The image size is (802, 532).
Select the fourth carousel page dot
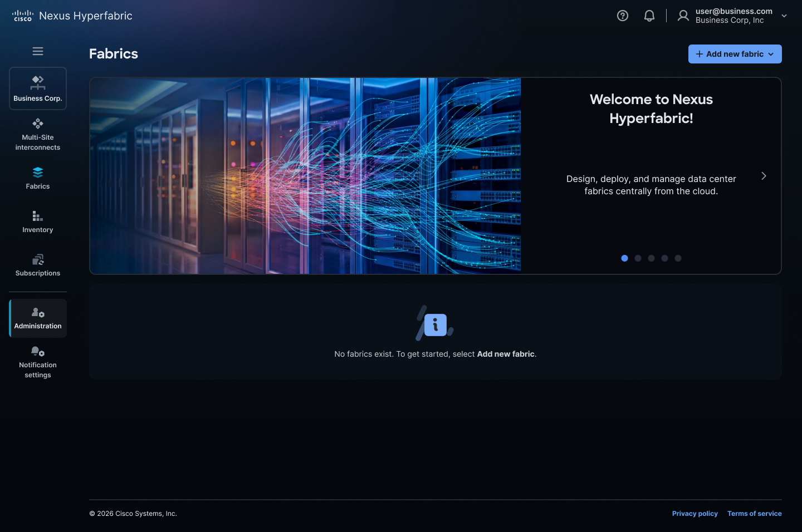[664, 258]
